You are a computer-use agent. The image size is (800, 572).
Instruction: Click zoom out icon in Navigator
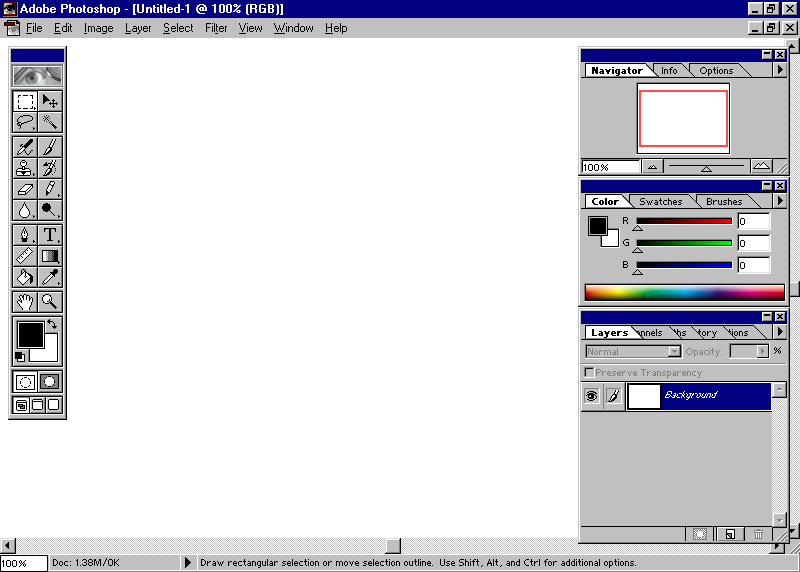coord(653,167)
